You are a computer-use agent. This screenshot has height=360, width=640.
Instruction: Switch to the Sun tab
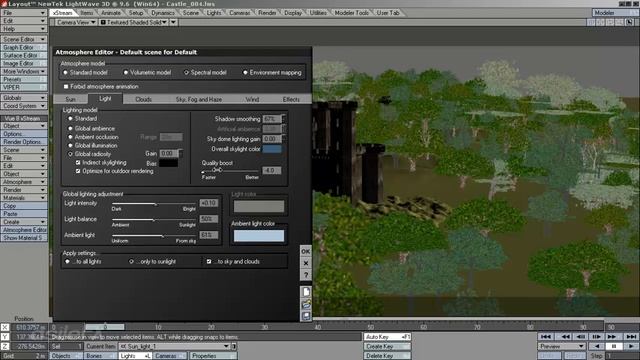[70, 99]
